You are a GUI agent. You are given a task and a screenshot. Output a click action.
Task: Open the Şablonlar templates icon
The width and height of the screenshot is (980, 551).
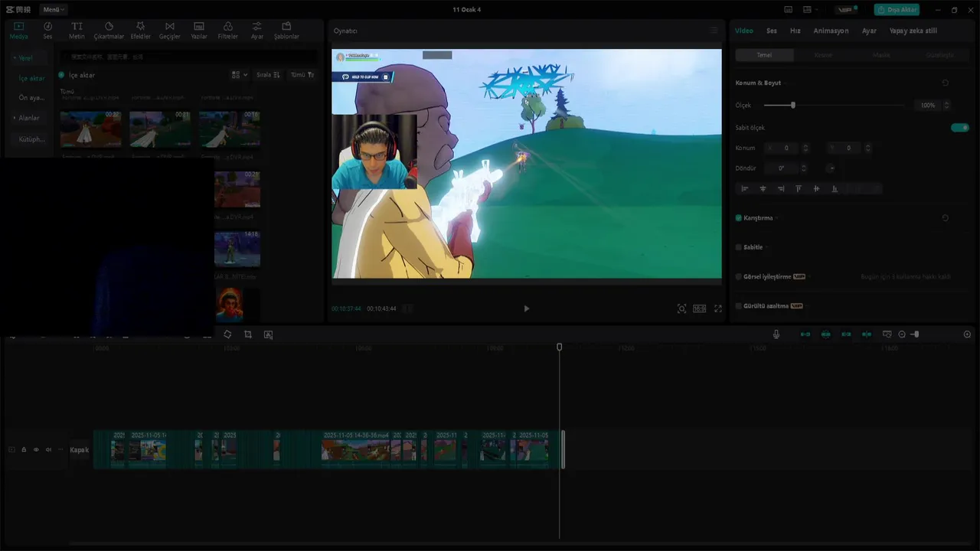pyautogui.click(x=286, y=26)
